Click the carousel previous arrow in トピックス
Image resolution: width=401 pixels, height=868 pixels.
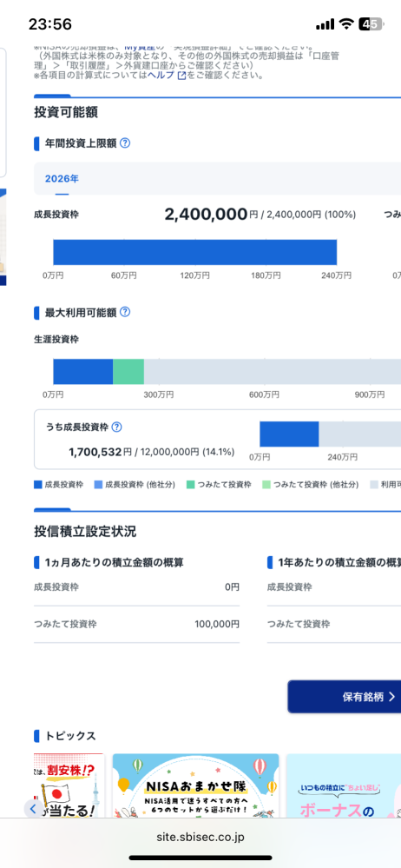click(33, 809)
